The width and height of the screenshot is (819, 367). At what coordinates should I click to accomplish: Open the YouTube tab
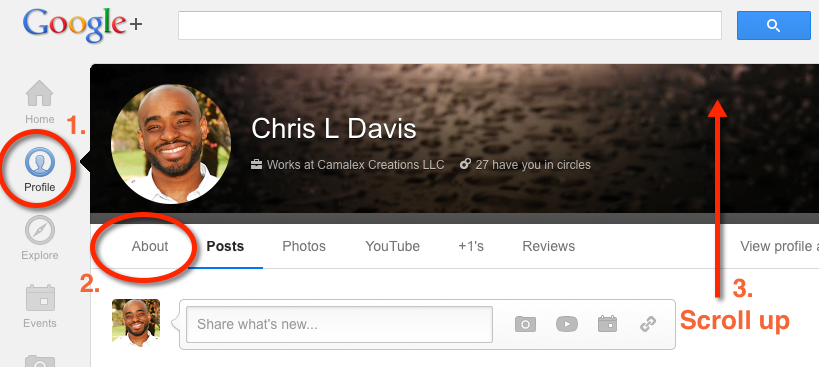click(392, 246)
